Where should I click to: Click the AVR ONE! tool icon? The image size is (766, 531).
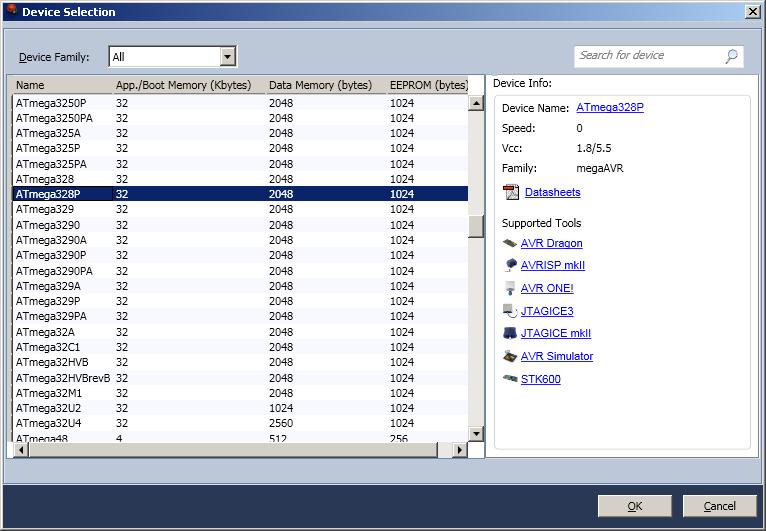coord(510,288)
